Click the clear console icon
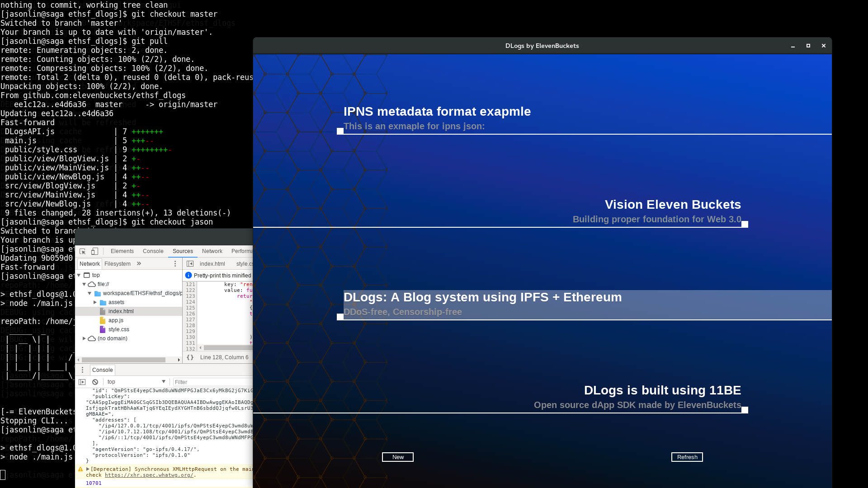Viewport: 868px width, 488px height. click(95, 382)
